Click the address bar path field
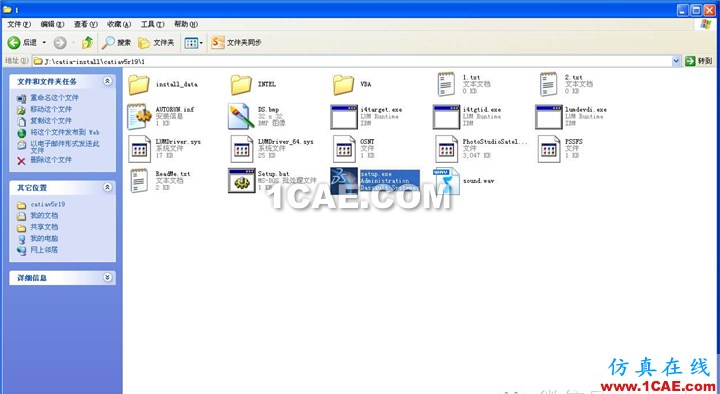 click(352, 61)
